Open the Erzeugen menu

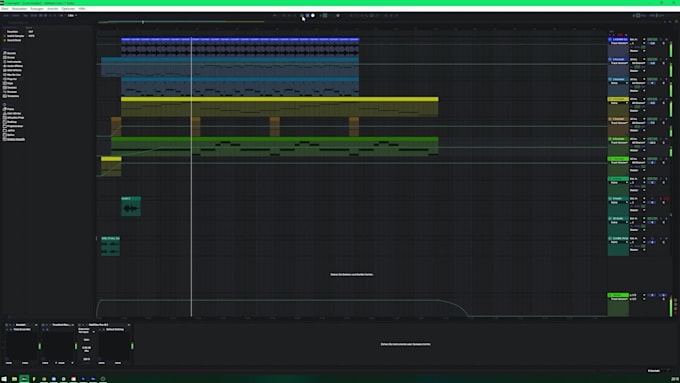click(x=37, y=9)
